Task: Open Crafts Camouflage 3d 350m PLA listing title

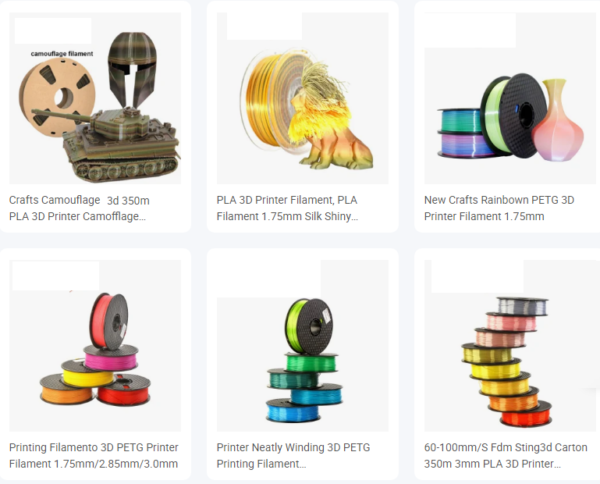Action: (79, 208)
